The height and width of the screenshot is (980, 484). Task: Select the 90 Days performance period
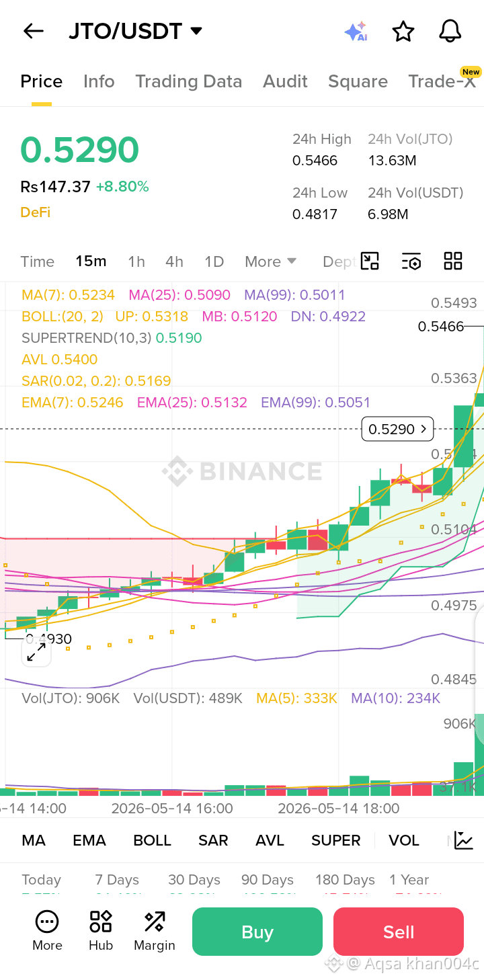(268, 880)
